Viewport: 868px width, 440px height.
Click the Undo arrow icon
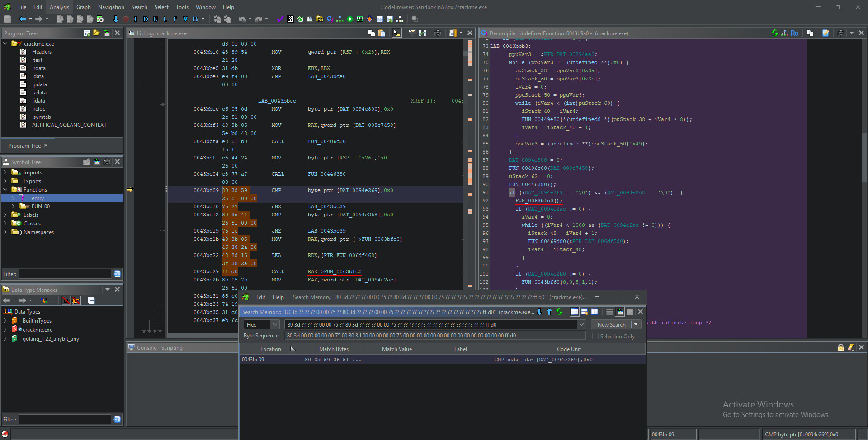(x=242, y=19)
